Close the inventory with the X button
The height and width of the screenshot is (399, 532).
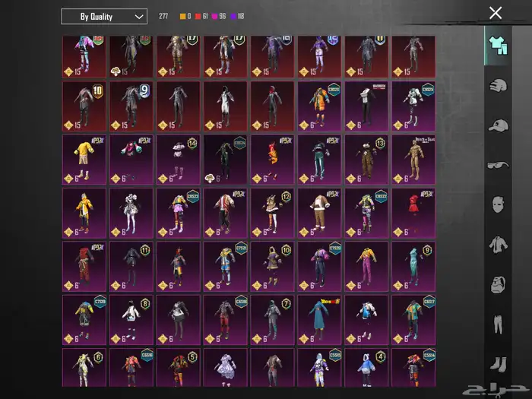(x=496, y=13)
